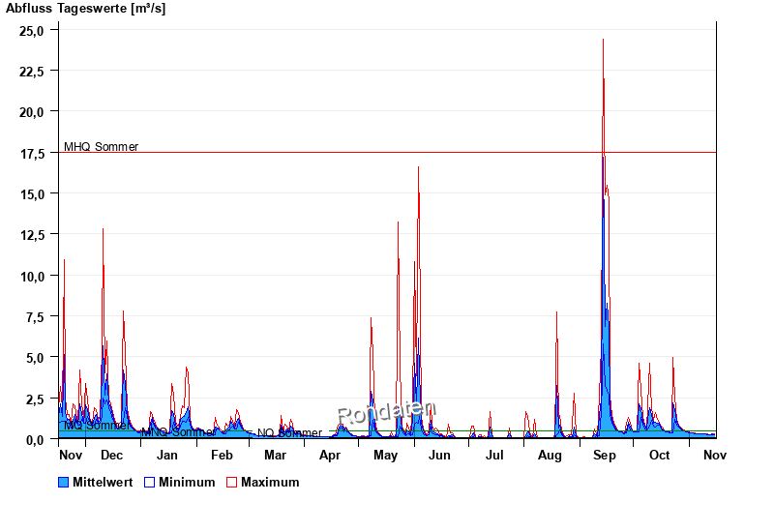This screenshot has width=774, height=532.
Task: Click the red-outlined Maximum legend box
Action: point(231,482)
